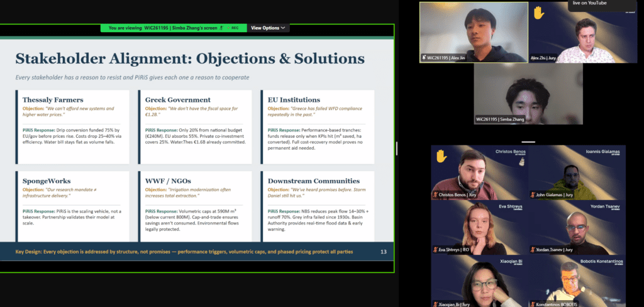Click muted mic icon on Christos Benos label

click(x=435, y=195)
